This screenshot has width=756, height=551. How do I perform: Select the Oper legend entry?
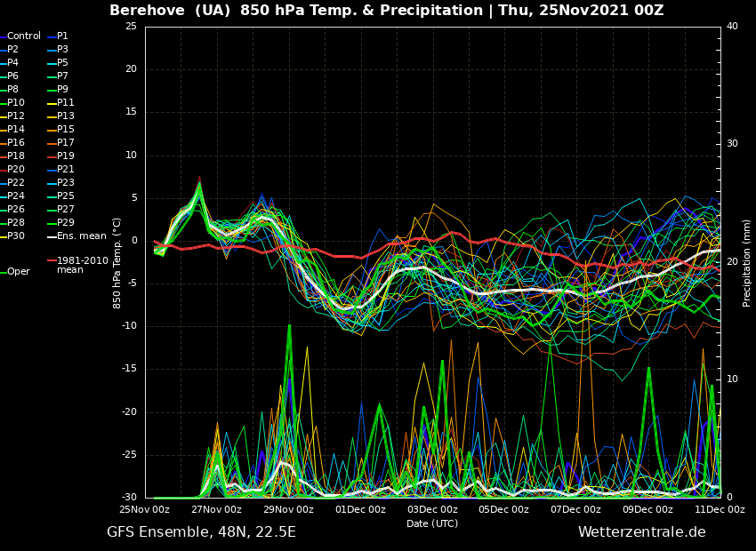[19, 272]
